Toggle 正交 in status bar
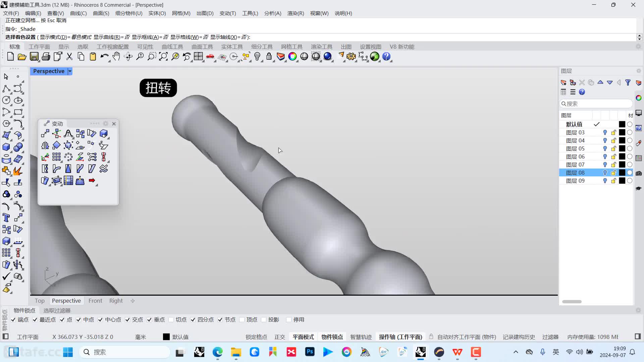Screen dimensions: 644x362 coord(280,337)
